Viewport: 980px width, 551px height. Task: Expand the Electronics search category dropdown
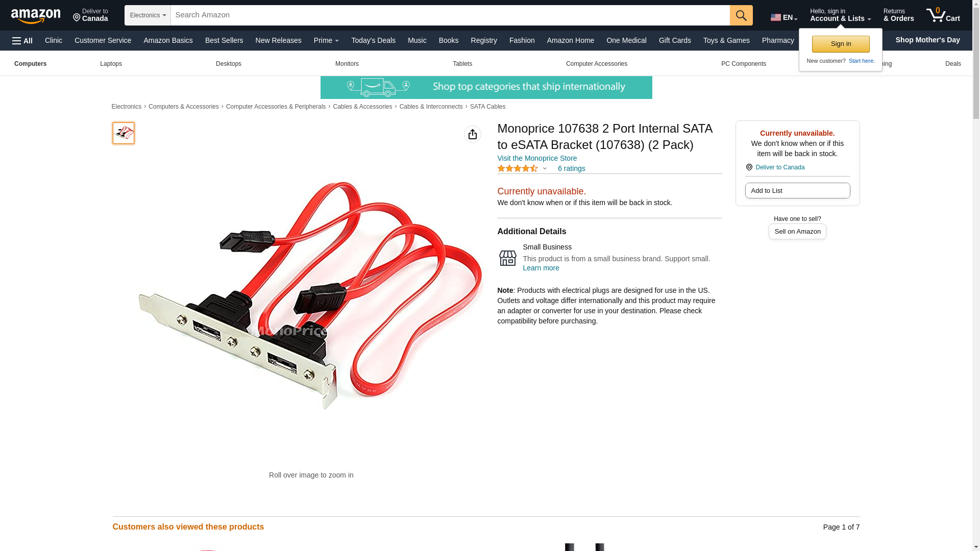(148, 15)
